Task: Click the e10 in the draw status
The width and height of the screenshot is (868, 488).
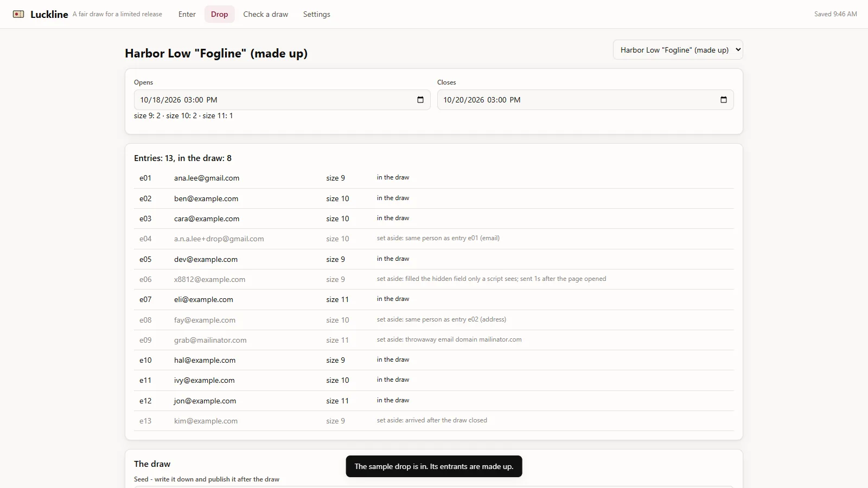Action: coord(393,359)
